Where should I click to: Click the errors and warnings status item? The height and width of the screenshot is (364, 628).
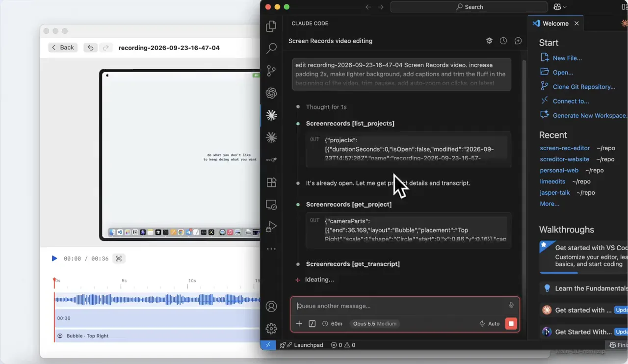point(343,345)
